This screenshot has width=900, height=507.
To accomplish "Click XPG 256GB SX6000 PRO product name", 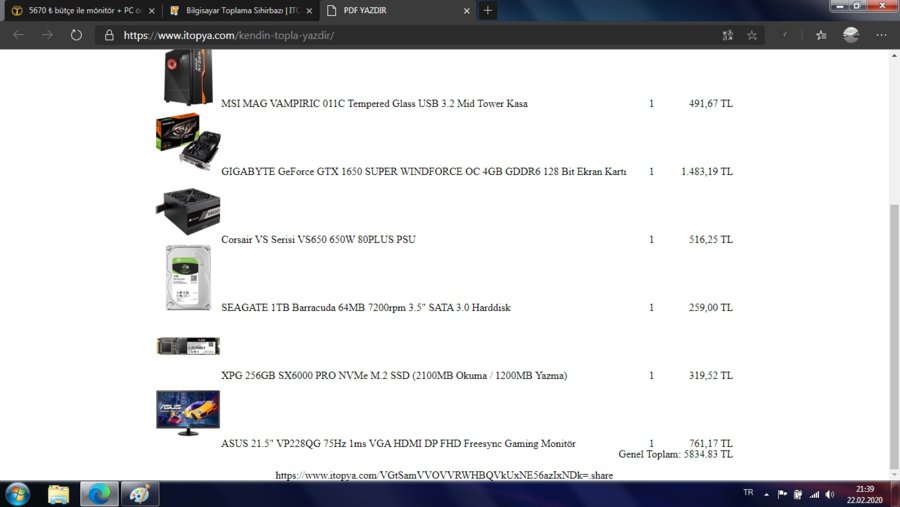I will point(394,376).
